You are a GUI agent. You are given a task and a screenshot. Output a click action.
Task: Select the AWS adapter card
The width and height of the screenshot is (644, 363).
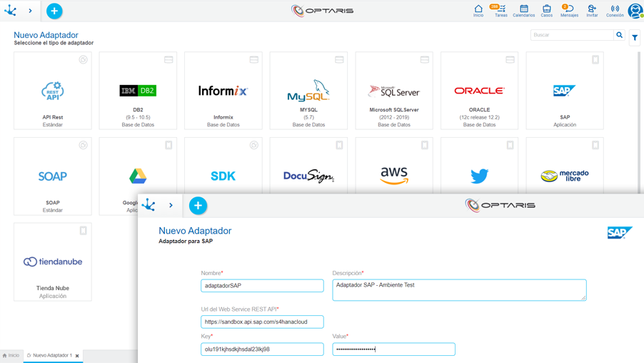pos(394,165)
